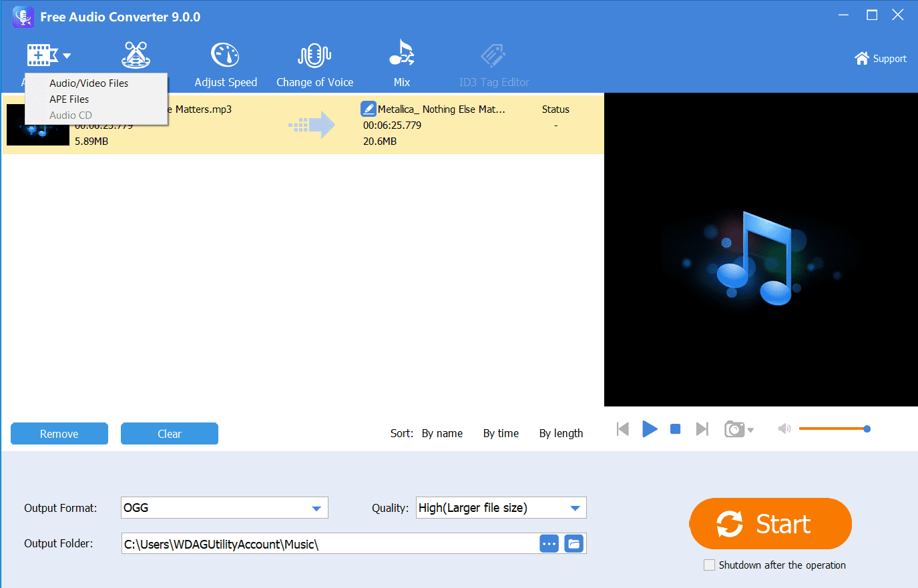Open the Adjust Speed tool
Screen dimensions: 918x588
pyautogui.click(x=226, y=65)
